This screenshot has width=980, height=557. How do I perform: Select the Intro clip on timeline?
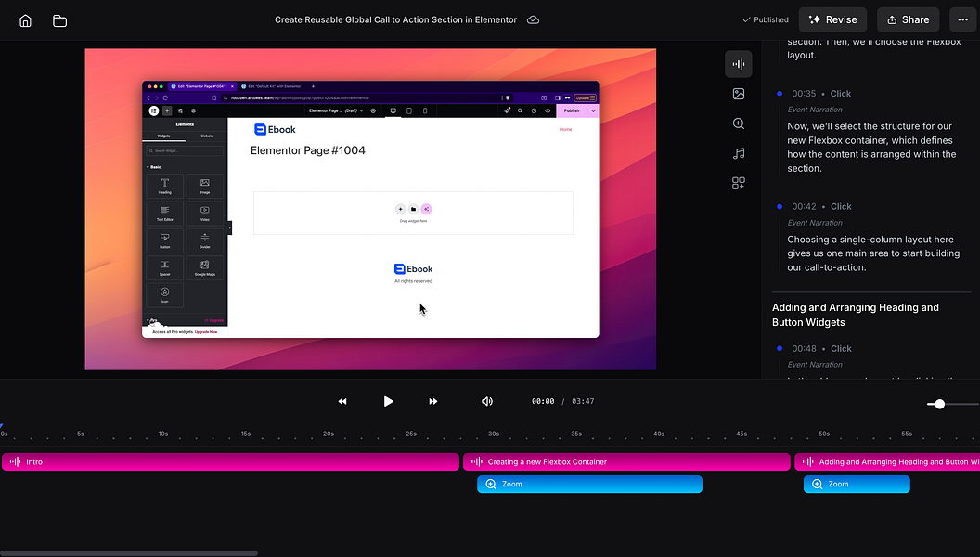[231, 462]
